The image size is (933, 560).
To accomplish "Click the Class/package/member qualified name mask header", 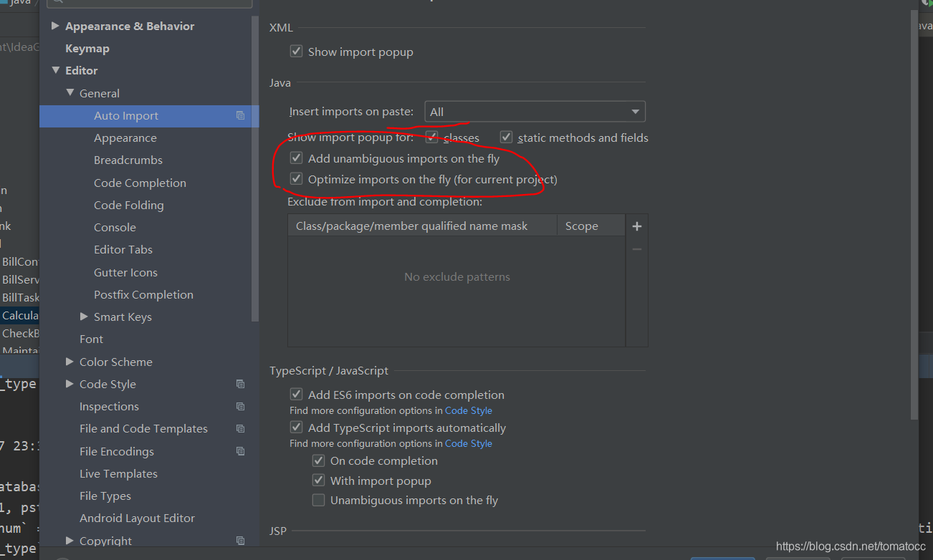I will point(423,226).
